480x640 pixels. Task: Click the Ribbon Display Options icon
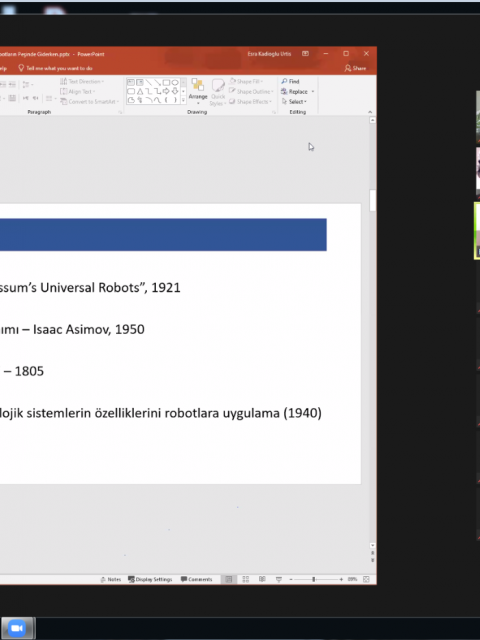(305, 53)
